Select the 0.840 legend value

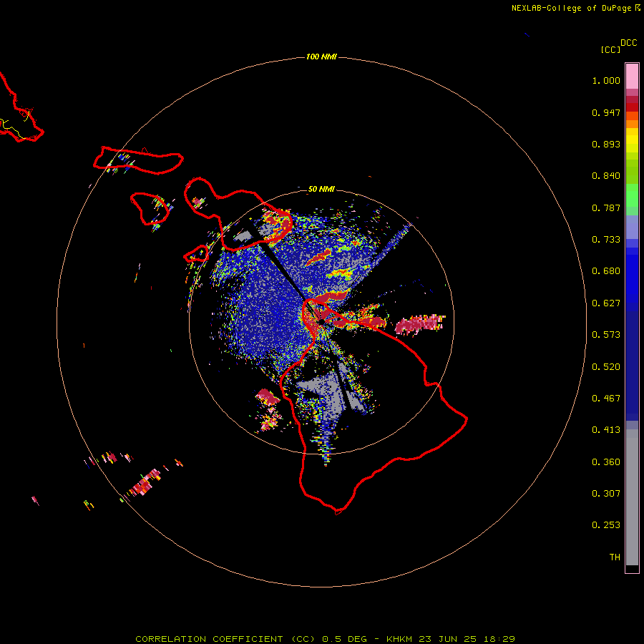point(606,176)
